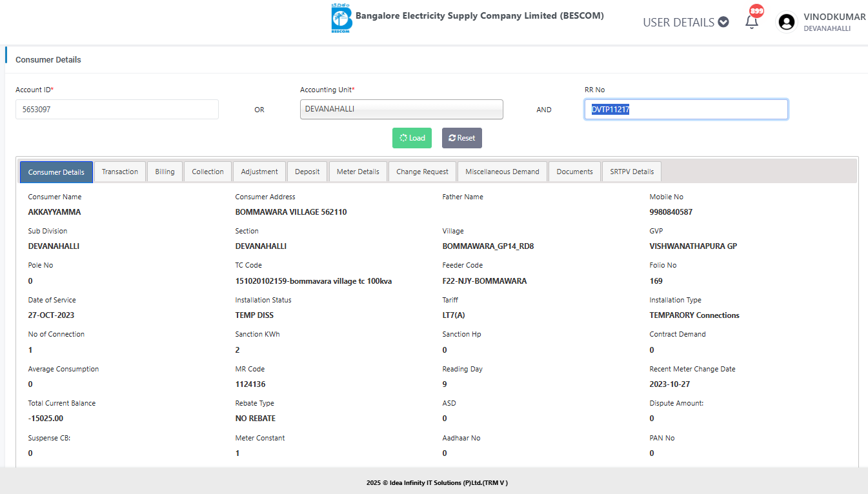Click Sanction KWh value 2
Screen dimensions: 868x494
[x=237, y=350]
